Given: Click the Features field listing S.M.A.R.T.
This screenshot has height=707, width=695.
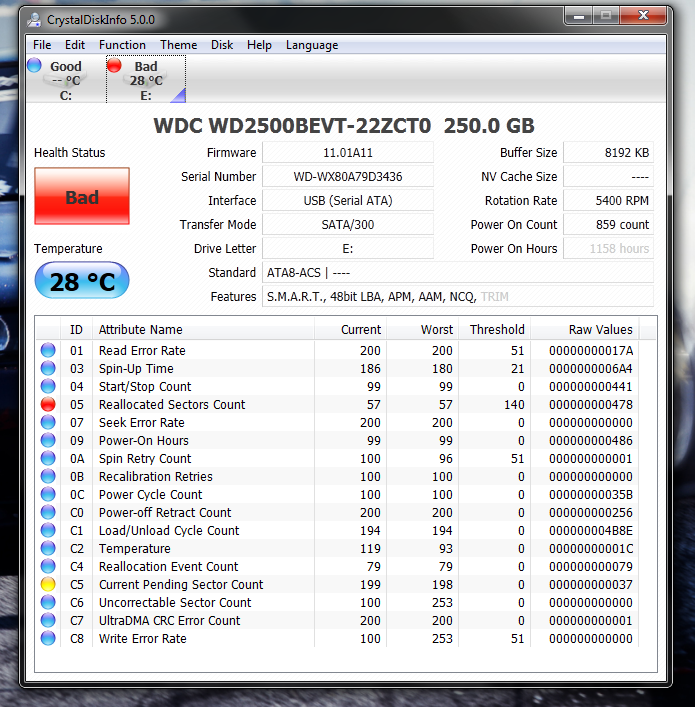Looking at the screenshot, I should pyautogui.click(x=458, y=296).
